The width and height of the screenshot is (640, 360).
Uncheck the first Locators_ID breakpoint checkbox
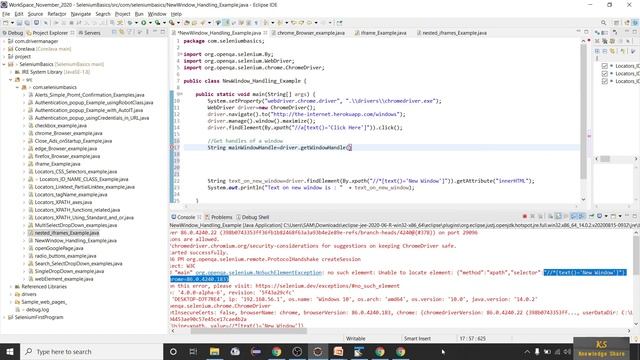605,66
